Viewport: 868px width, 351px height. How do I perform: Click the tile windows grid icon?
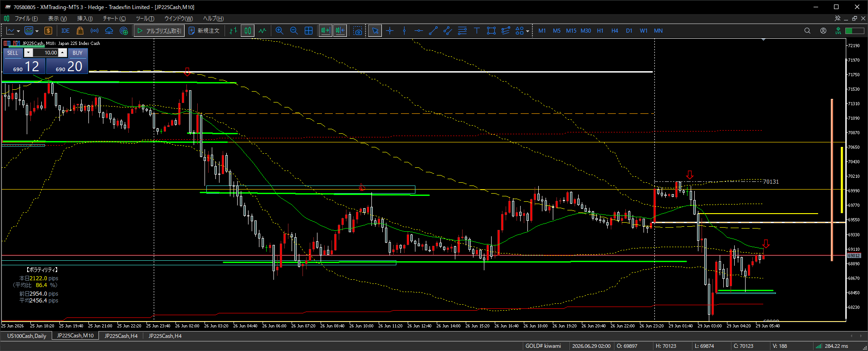pos(308,31)
